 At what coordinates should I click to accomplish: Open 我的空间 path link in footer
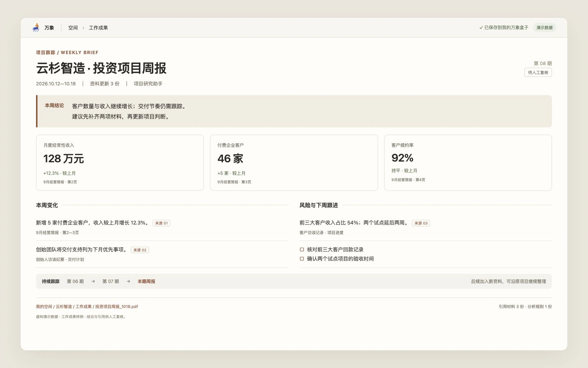pyautogui.click(x=44, y=307)
